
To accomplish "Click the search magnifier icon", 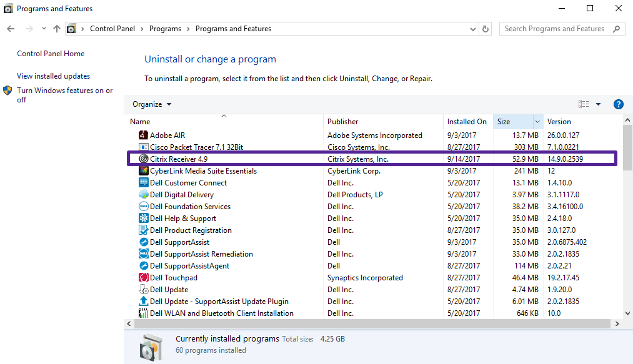I will tap(616, 29).
